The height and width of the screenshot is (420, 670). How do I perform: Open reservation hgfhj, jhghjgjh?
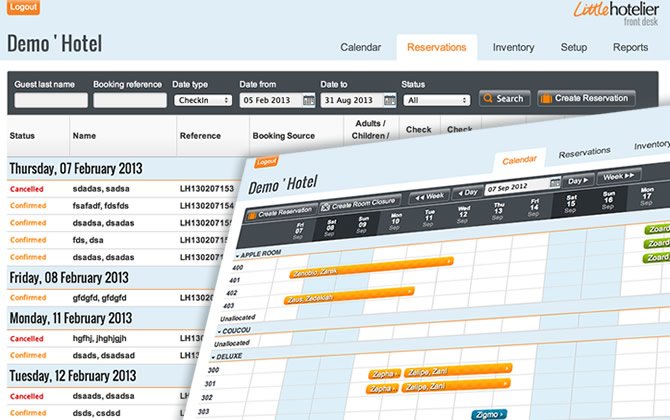tap(99, 338)
